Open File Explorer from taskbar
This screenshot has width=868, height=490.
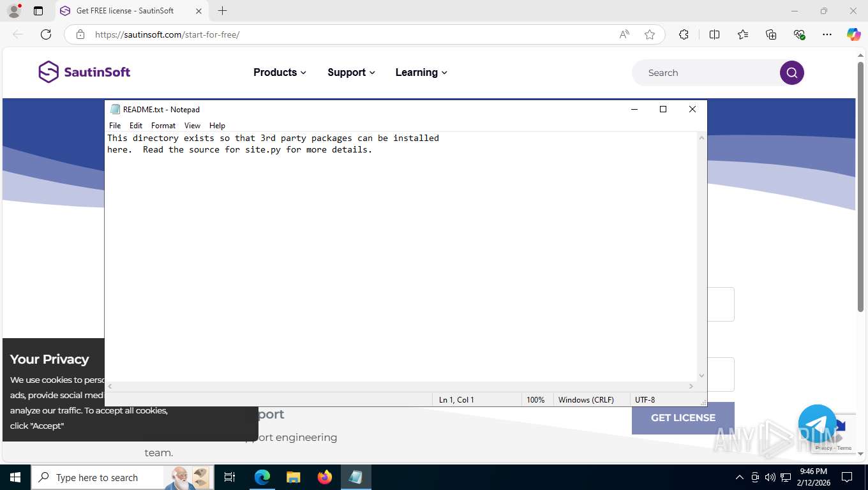pyautogui.click(x=293, y=477)
